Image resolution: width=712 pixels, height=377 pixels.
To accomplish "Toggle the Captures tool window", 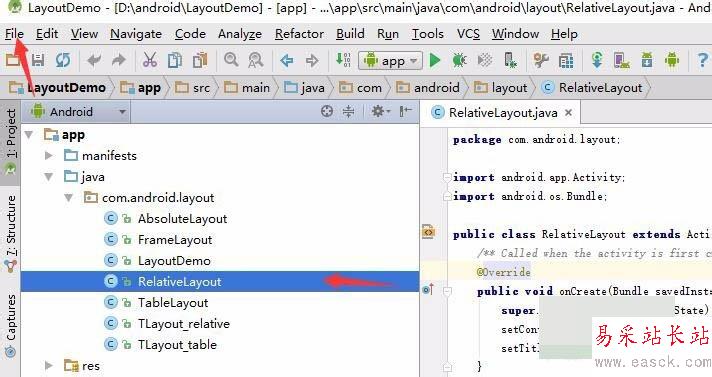I will pyautogui.click(x=10, y=325).
